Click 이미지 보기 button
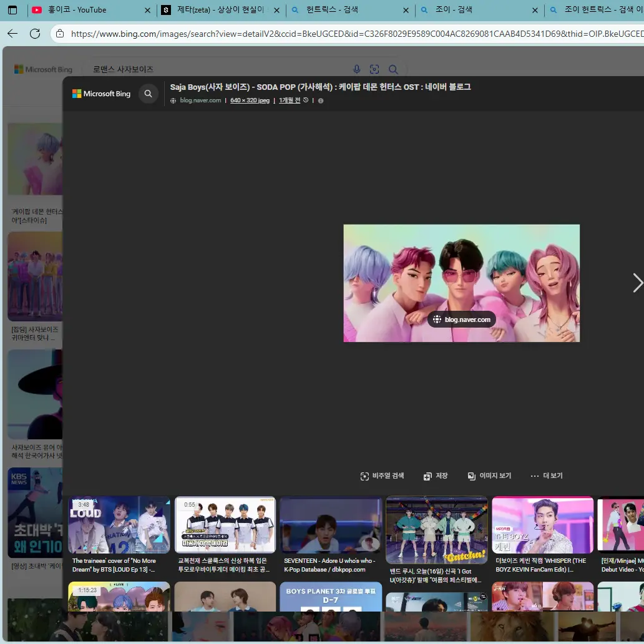 coord(489,476)
